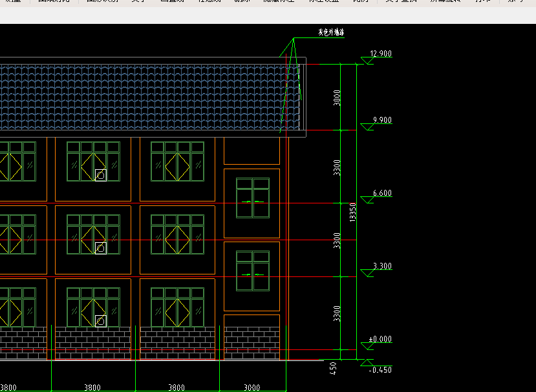The width and height of the screenshot is (536, 392).
Task: Click the 12.900 elevation label
Action: coord(381,54)
